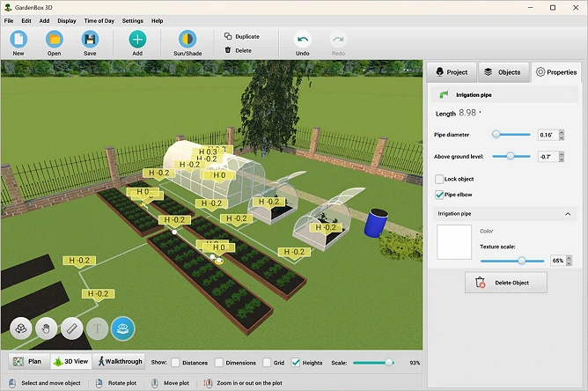Enable the Grid checkbox
588x391 pixels.
tap(267, 363)
